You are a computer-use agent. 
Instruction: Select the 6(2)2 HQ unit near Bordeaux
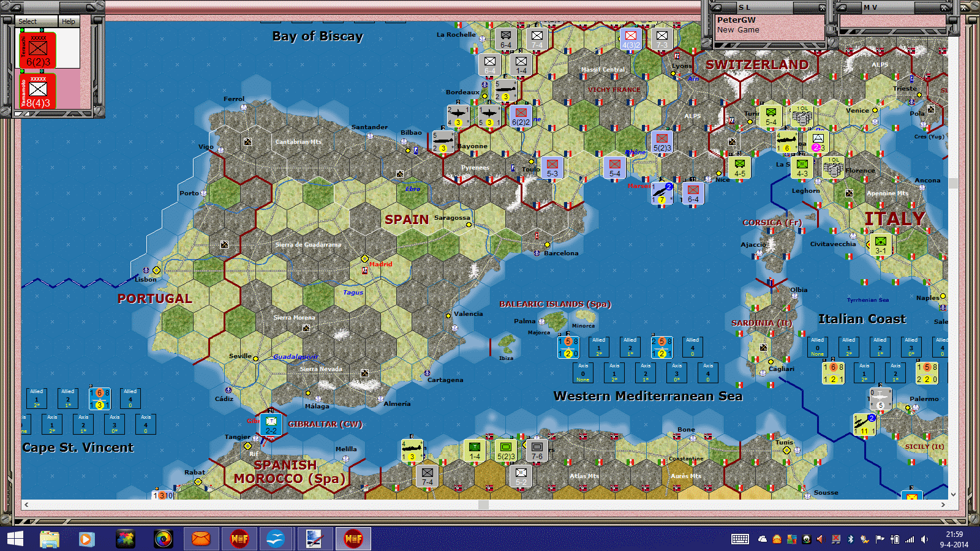pos(521,116)
